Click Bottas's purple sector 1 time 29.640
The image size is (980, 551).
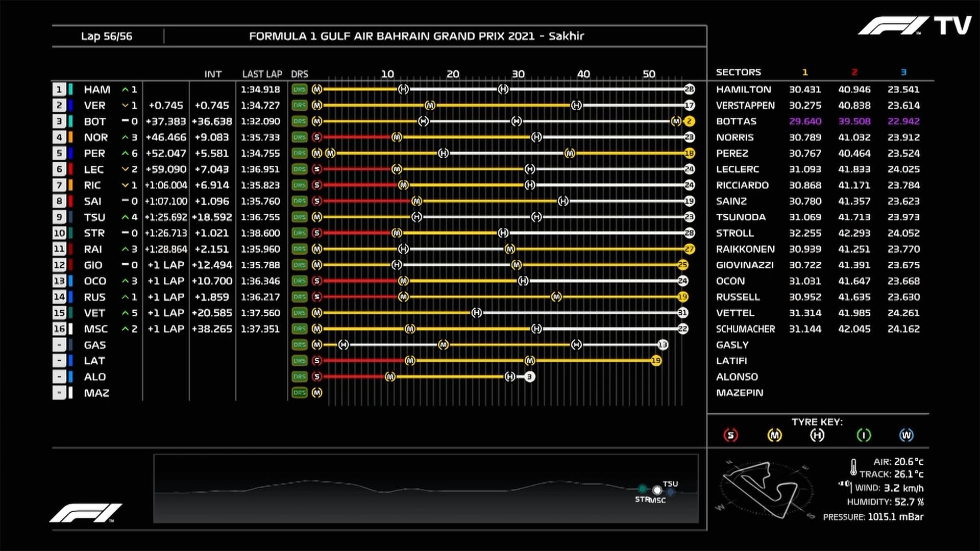pos(805,121)
